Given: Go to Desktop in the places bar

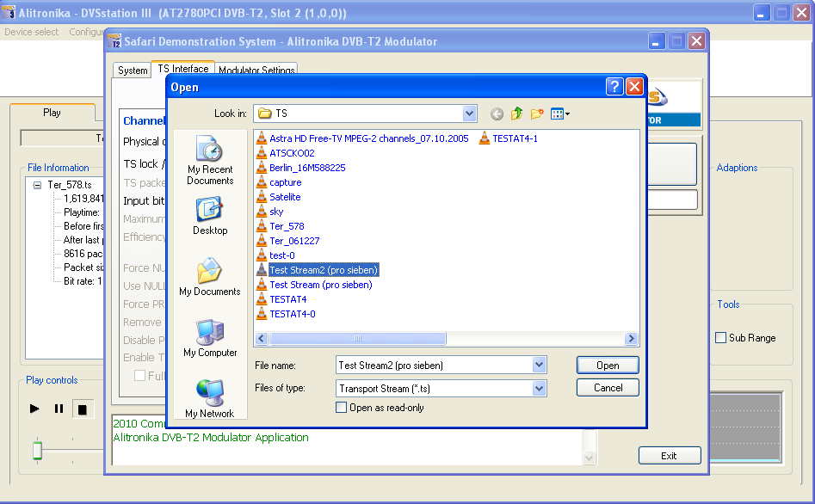Looking at the screenshot, I should (x=210, y=216).
